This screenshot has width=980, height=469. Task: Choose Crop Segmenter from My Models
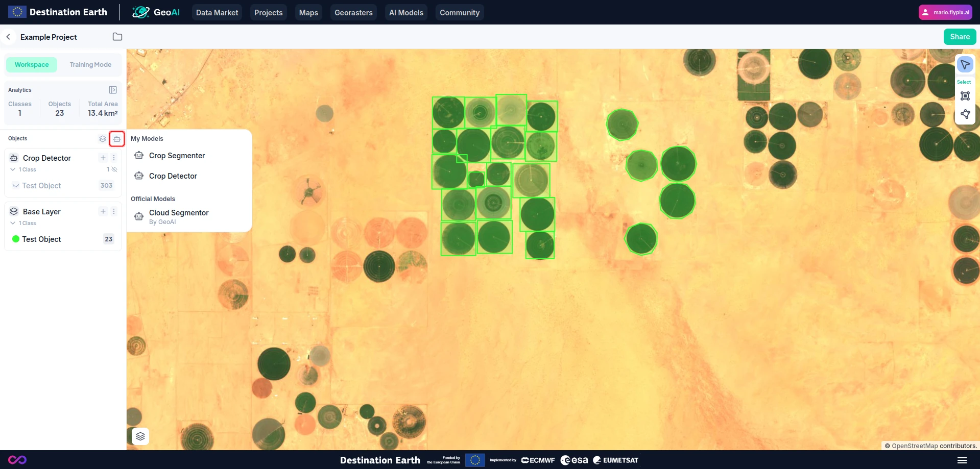[177, 156]
